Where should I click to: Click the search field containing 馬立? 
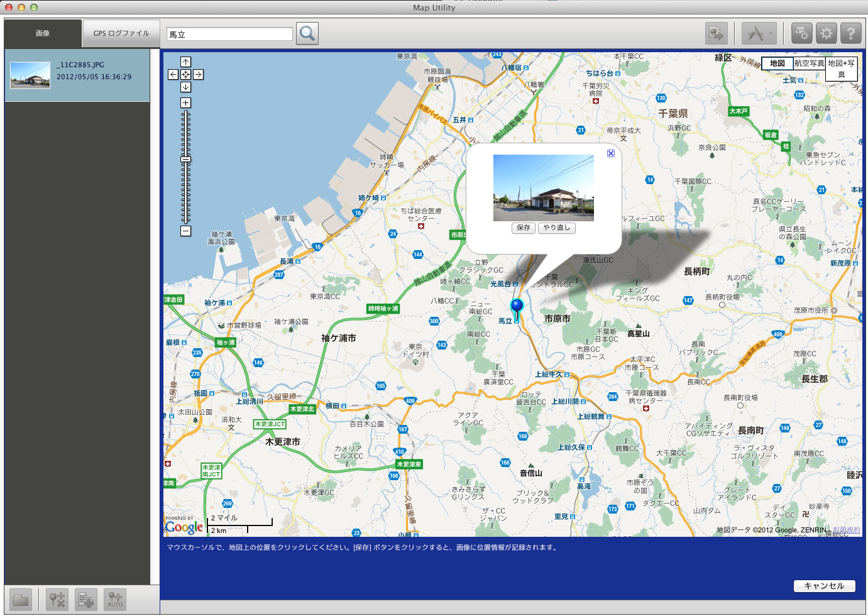pos(229,34)
